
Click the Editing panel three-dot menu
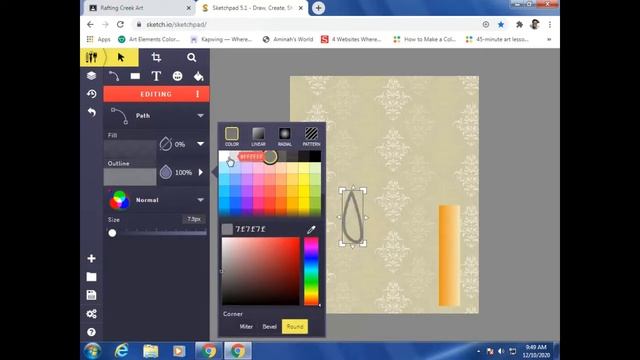click(198, 94)
